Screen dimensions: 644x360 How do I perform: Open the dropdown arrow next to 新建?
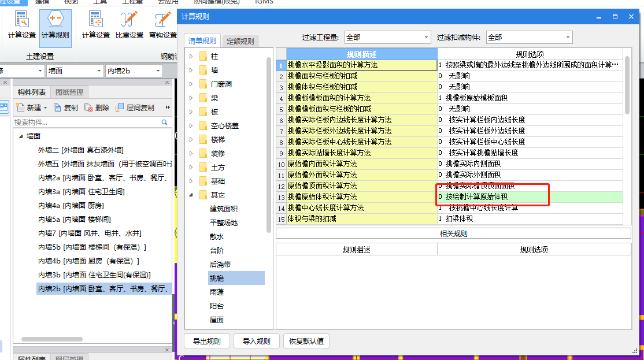(x=45, y=108)
